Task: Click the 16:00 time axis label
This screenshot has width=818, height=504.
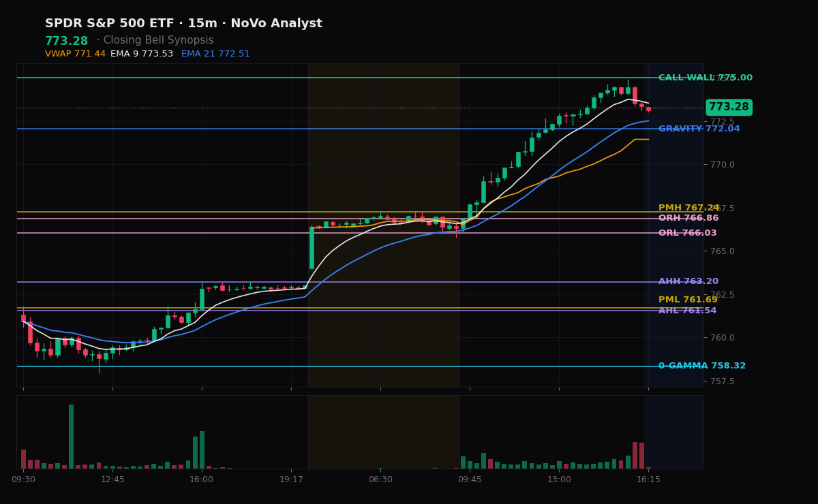Action: click(x=202, y=479)
